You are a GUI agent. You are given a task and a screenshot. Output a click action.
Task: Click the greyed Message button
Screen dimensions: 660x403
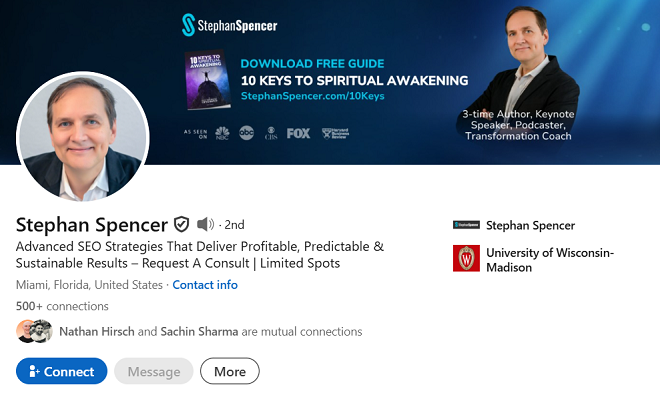[154, 371]
